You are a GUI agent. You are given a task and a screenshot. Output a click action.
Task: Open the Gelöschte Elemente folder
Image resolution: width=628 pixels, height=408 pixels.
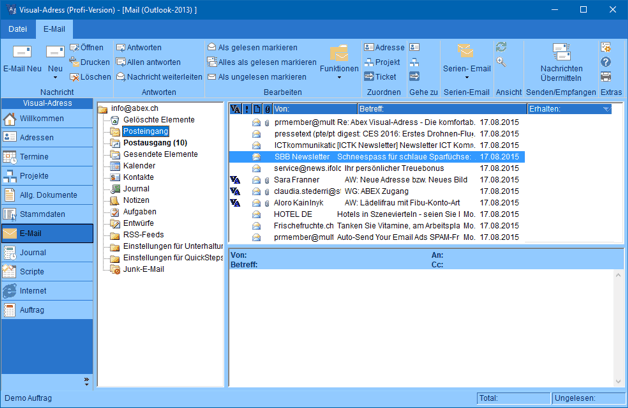pos(159,120)
